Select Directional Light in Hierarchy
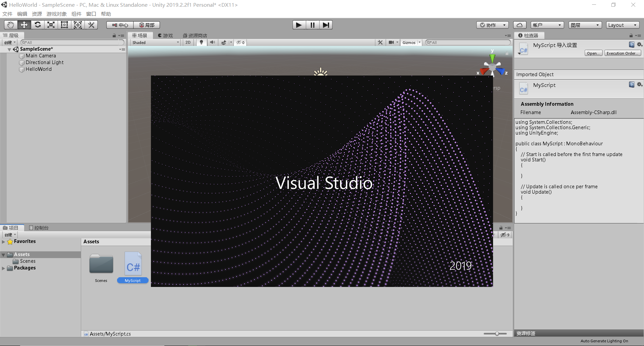 tap(45, 62)
